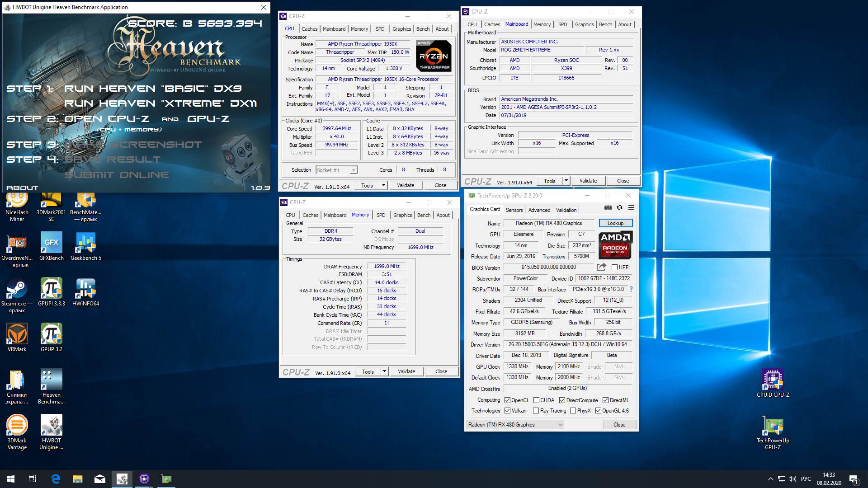Open the Geekbench 5 desktop icon
This screenshot has height=488, width=868.
[x=86, y=247]
